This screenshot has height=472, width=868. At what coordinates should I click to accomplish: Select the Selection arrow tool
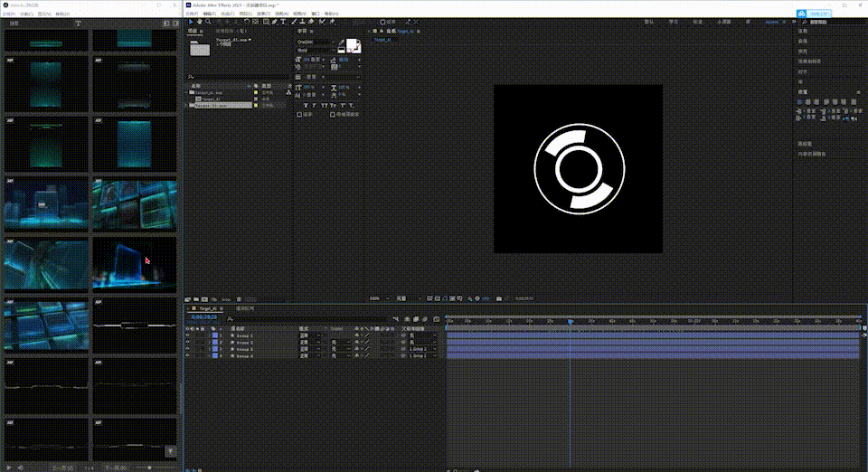click(x=190, y=21)
